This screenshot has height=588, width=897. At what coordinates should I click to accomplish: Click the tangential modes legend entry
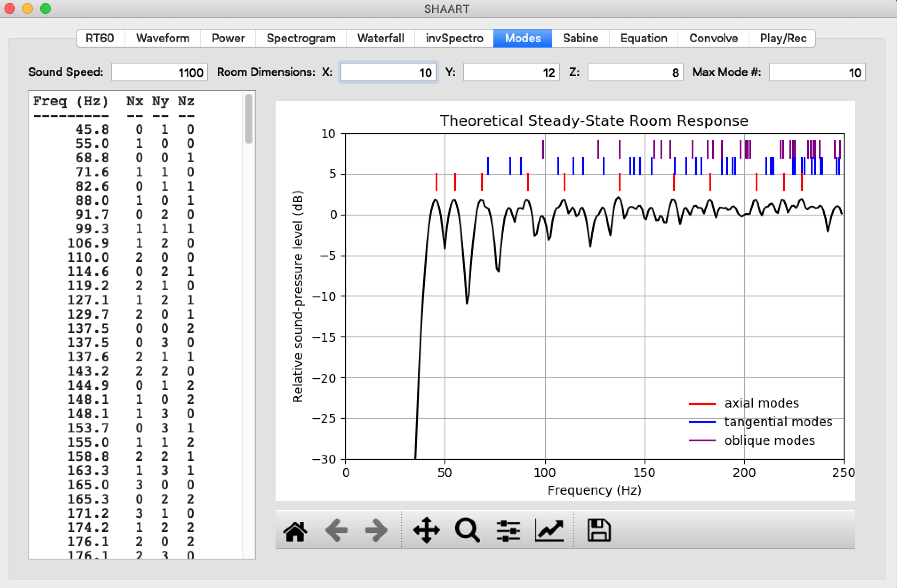click(760, 422)
